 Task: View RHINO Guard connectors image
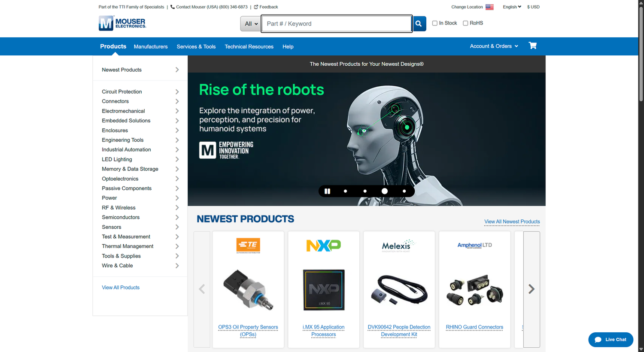click(474, 290)
